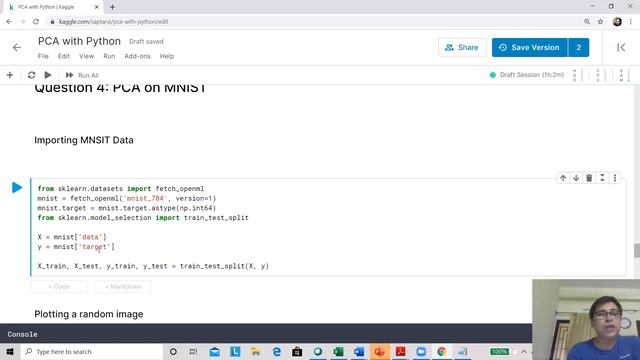The image size is (640, 360).
Task: Click the Draft Session status indicator
Action: coord(527,75)
